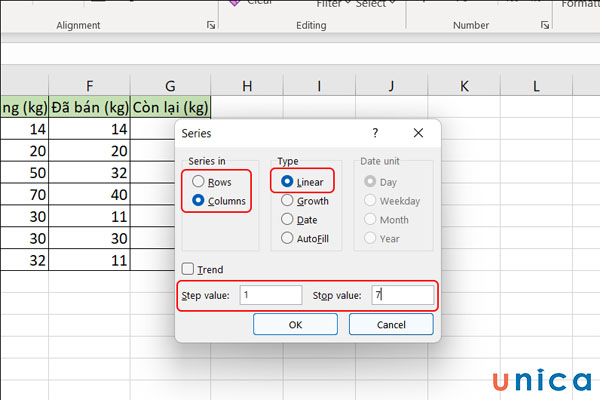Choose the AutoFill series type
The image size is (600, 400).
coord(288,238)
